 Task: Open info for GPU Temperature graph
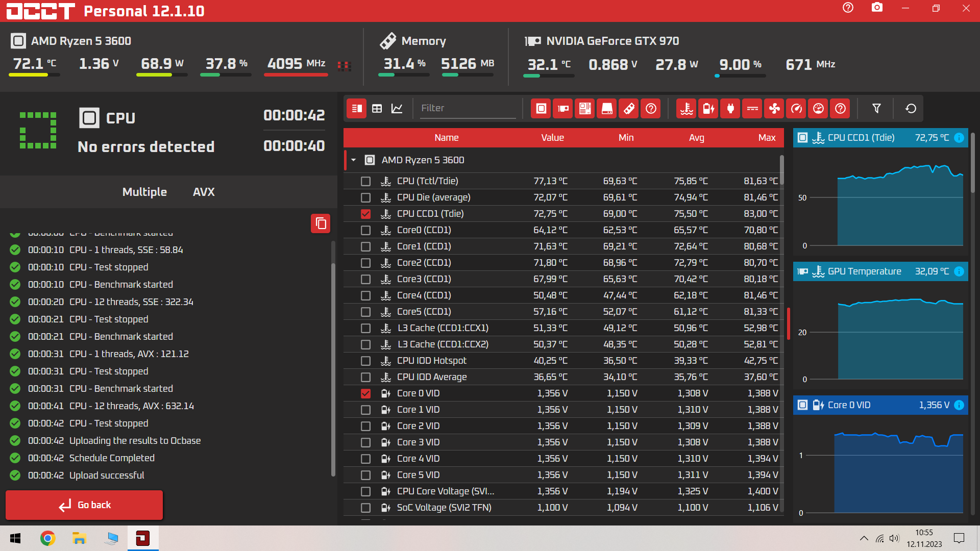(x=959, y=271)
